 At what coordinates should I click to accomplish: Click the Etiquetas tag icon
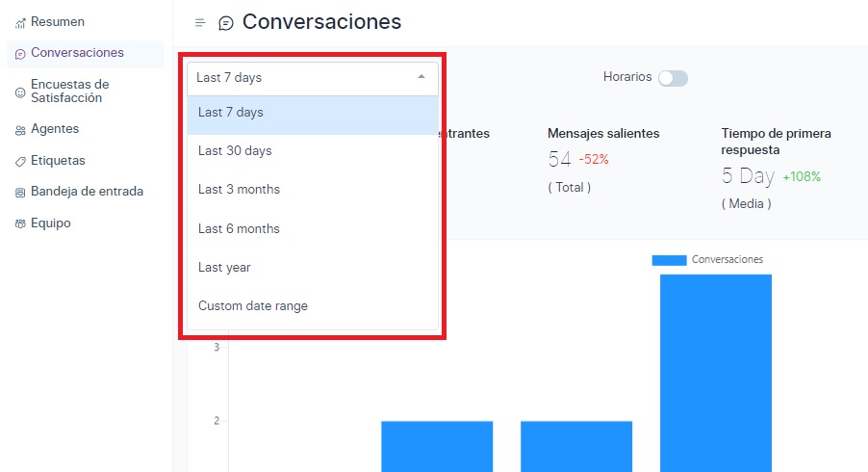coord(20,161)
